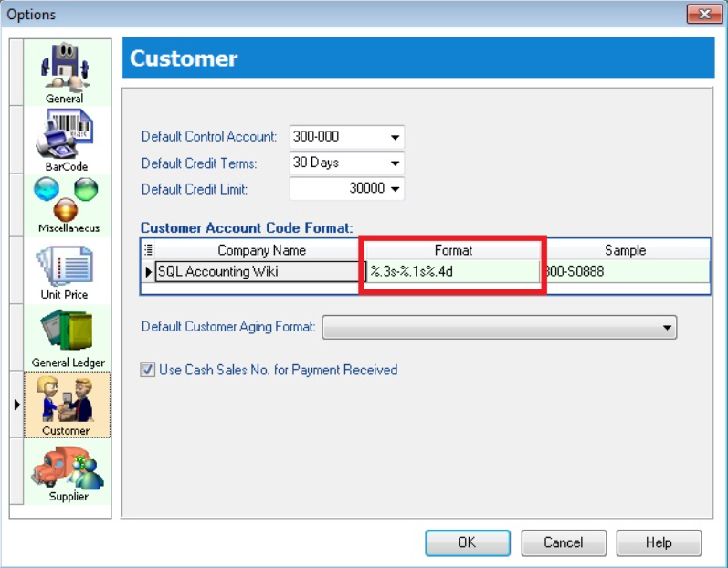Viewport: 728px width, 568px height.
Task: Open the Help button
Action: (x=659, y=542)
